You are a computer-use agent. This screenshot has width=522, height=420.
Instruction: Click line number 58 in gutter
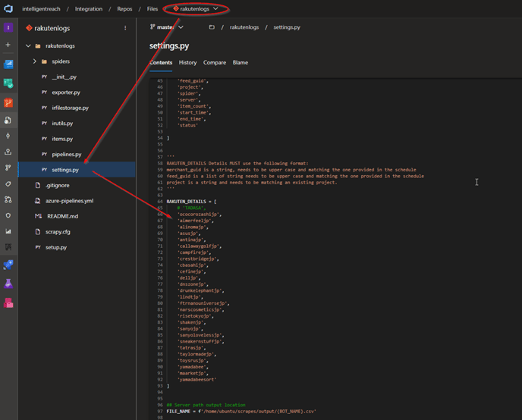pyautogui.click(x=160, y=163)
